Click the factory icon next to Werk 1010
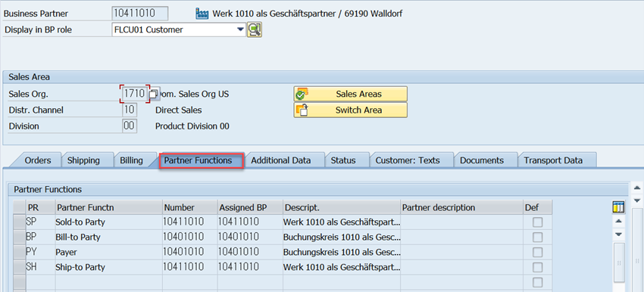 [x=202, y=14]
